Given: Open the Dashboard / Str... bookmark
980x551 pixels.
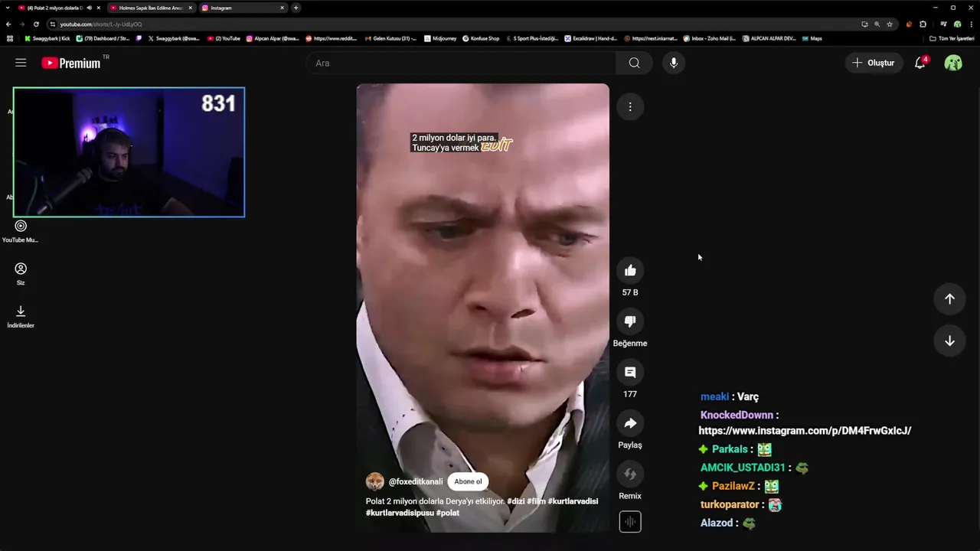Looking at the screenshot, I should (103, 38).
